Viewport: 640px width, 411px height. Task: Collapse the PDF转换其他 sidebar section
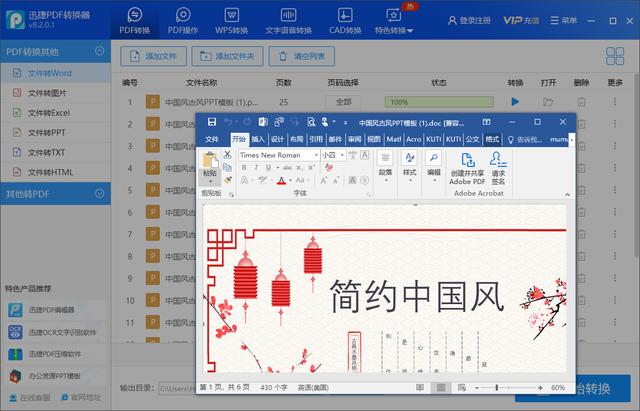[99, 51]
